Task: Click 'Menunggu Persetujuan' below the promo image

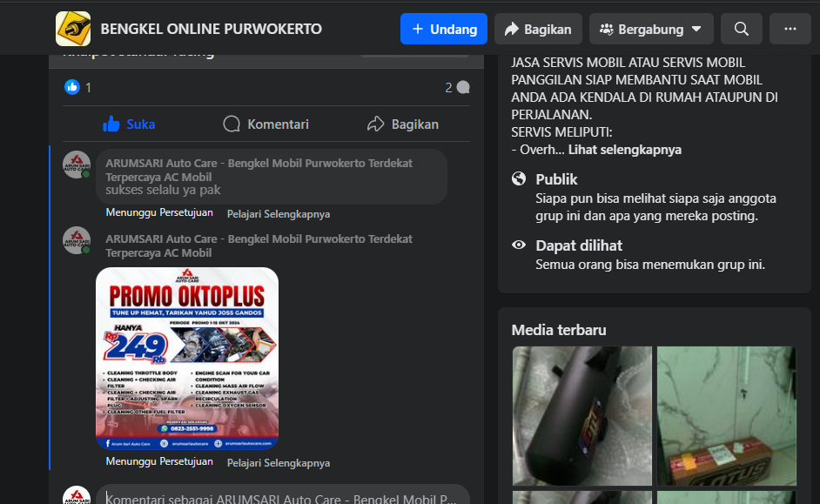Action: coord(159,461)
